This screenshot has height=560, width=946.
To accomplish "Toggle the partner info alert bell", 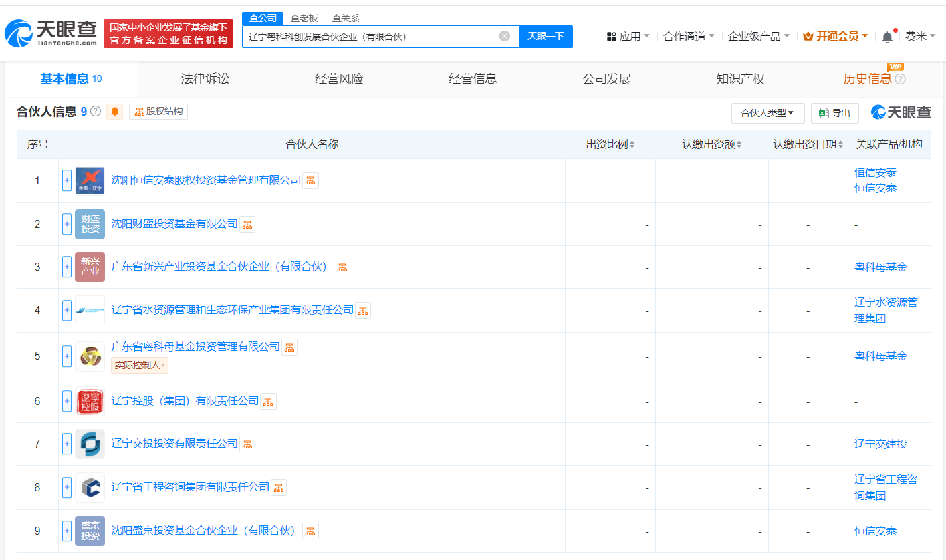I will [115, 112].
